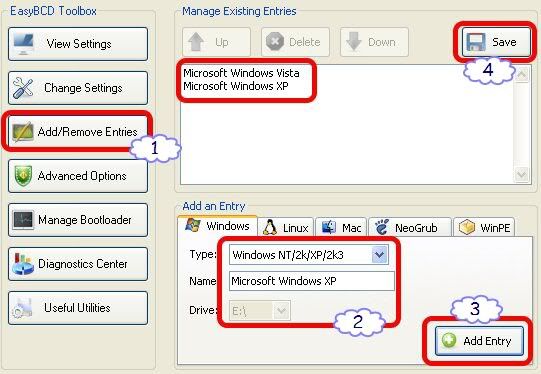Open the Useful Utilities page

point(78,308)
